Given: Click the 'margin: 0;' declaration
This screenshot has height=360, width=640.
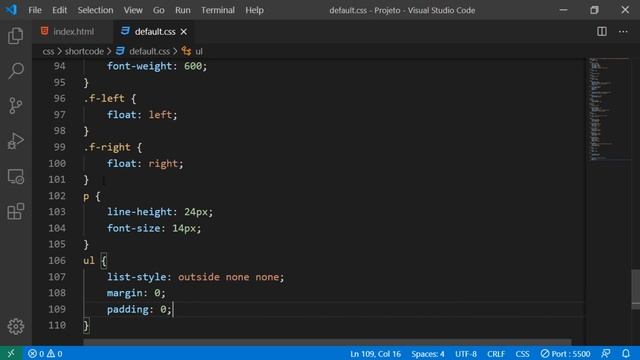Looking at the screenshot, I should 136,293.
